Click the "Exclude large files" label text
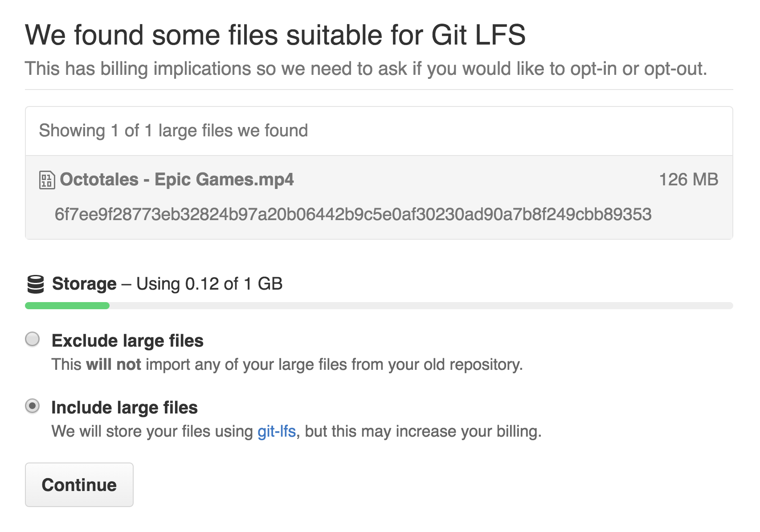The height and width of the screenshot is (532, 760). (127, 341)
